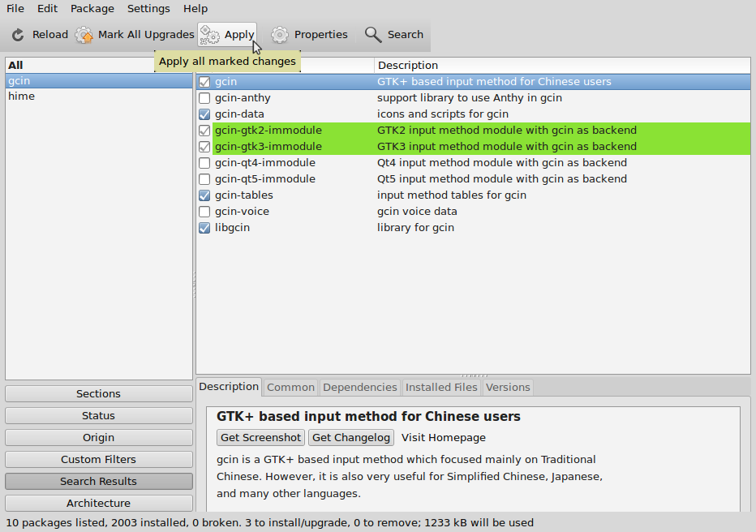Click 'gcin voice data' description cell
The height and width of the screenshot is (532, 756).
[x=417, y=212]
